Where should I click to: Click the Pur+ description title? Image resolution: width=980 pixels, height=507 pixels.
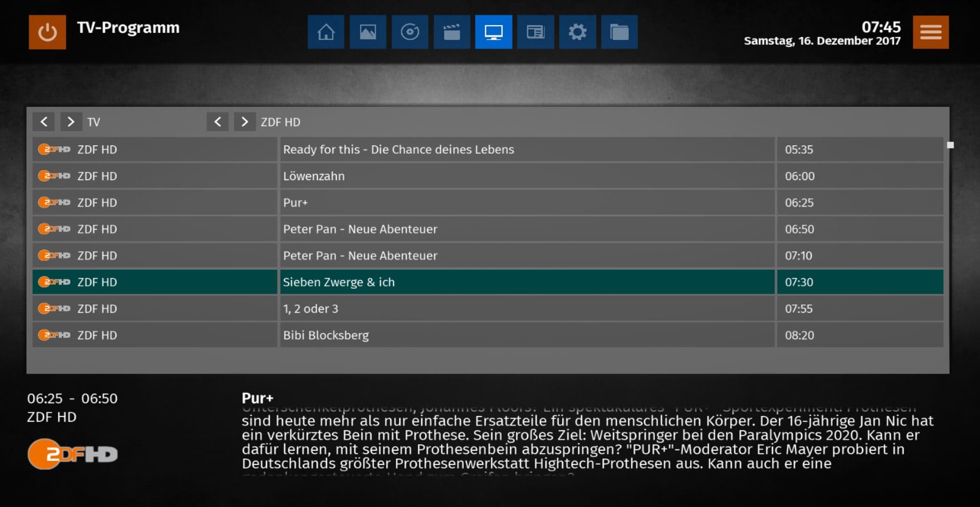point(258,398)
